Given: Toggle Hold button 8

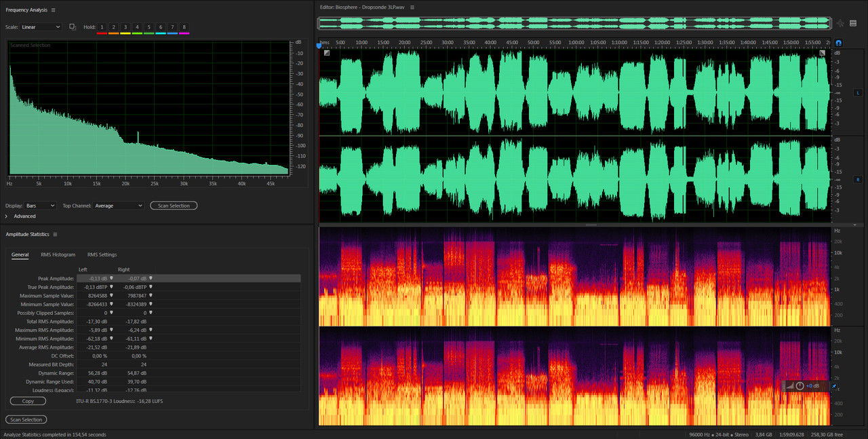Looking at the screenshot, I should click(184, 27).
